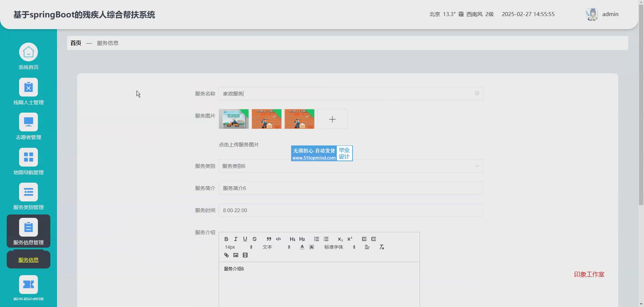Click the plus box to upload image
The height and width of the screenshot is (307, 644).
click(332, 119)
